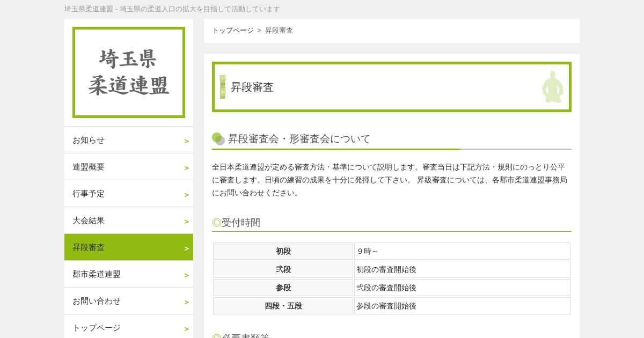Click the judoka silhouette icon in header
The image size is (644, 338).
[552, 87]
